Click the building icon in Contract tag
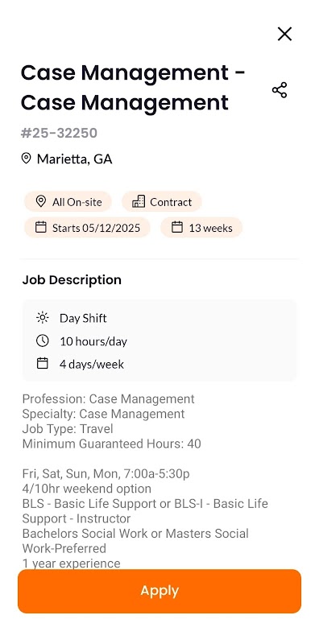Screen dimensions: 319x644 pyautogui.click(x=139, y=201)
